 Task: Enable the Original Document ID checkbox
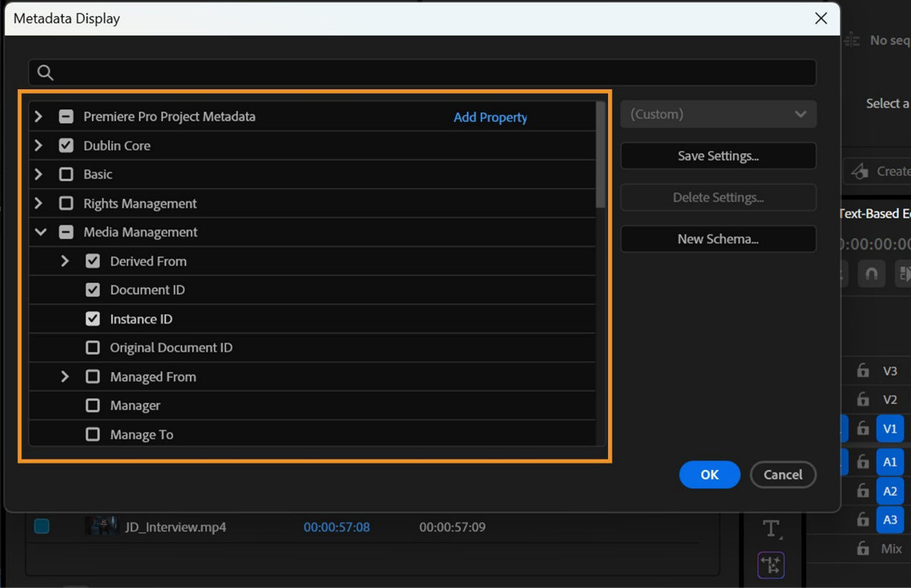[x=92, y=347]
